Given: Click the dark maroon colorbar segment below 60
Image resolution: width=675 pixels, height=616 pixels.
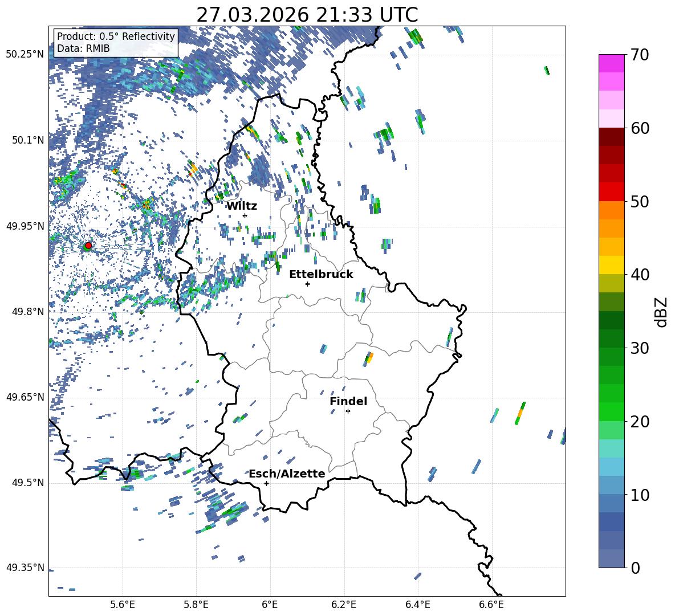Looking at the screenshot, I should pyautogui.click(x=611, y=137).
